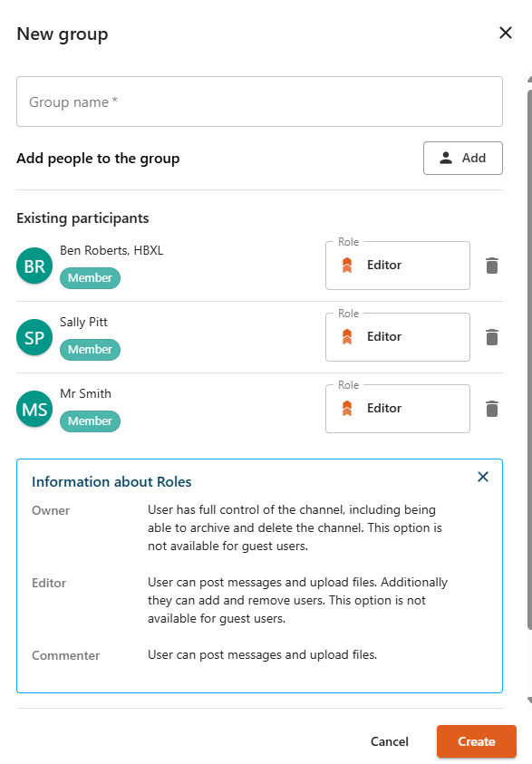Viewport: 532px width, 764px height.
Task: Open Role dropdown for Mr Smith
Action: point(398,409)
